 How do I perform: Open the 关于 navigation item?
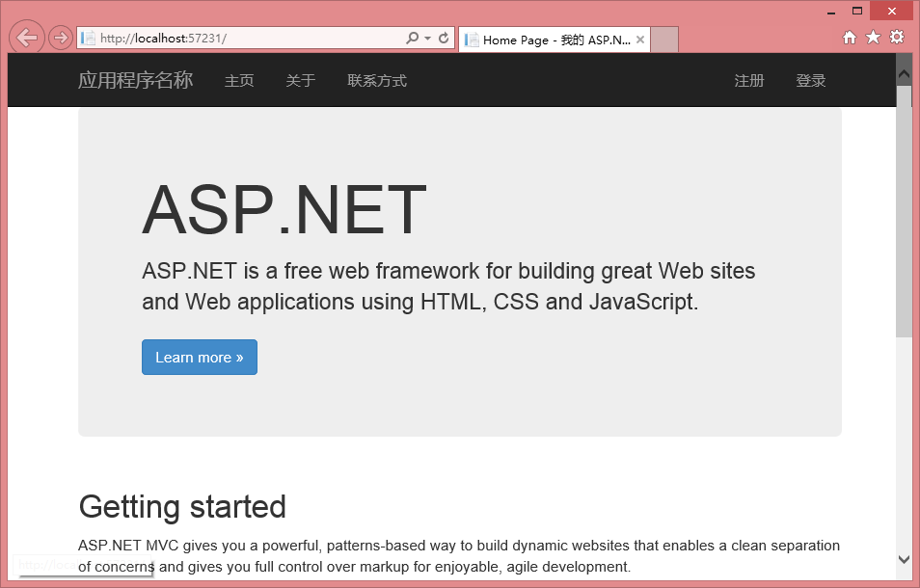tap(301, 81)
